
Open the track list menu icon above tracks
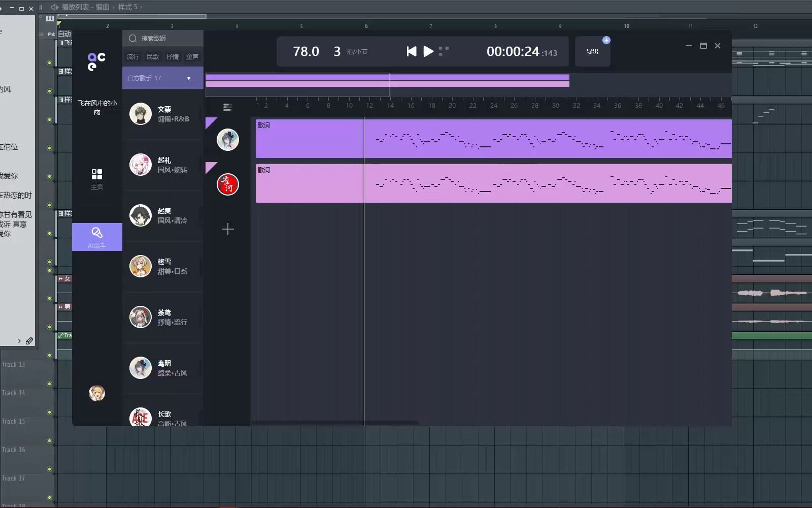pos(227,107)
